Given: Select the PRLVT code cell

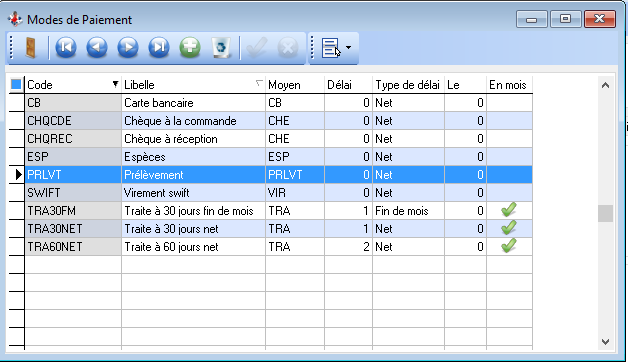Looking at the screenshot, I should [73, 175].
